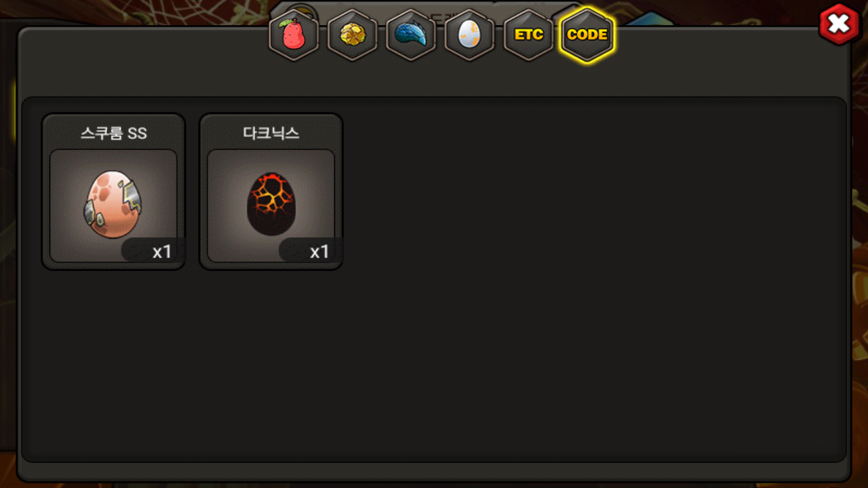Viewport: 868px width, 488px height.
Task: Select the highlighted CODE tab
Action: 587,35
